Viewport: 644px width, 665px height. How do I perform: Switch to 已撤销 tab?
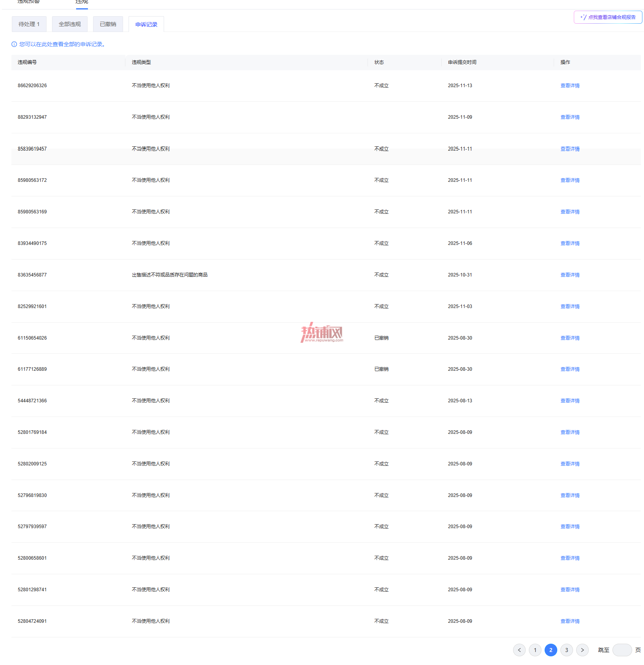tap(108, 24)
